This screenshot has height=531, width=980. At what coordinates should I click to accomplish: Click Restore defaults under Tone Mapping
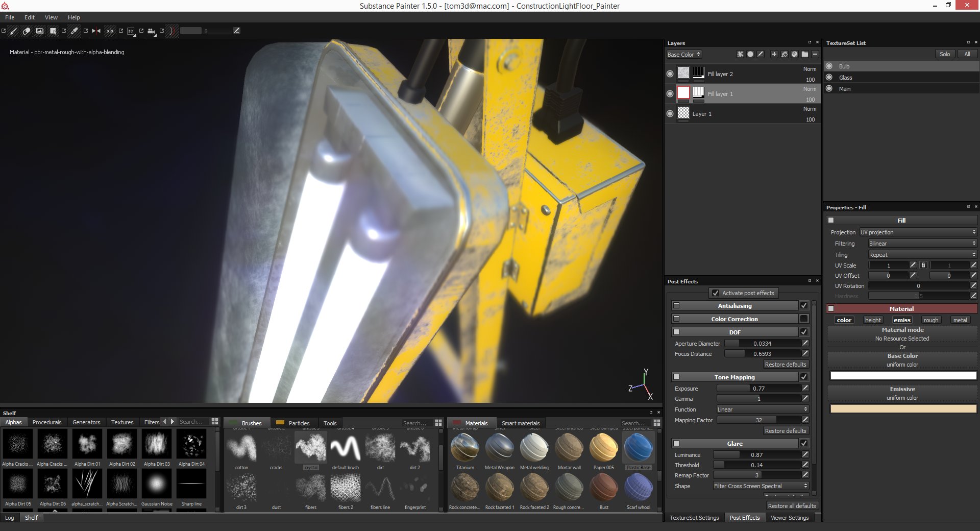(786, 430)
